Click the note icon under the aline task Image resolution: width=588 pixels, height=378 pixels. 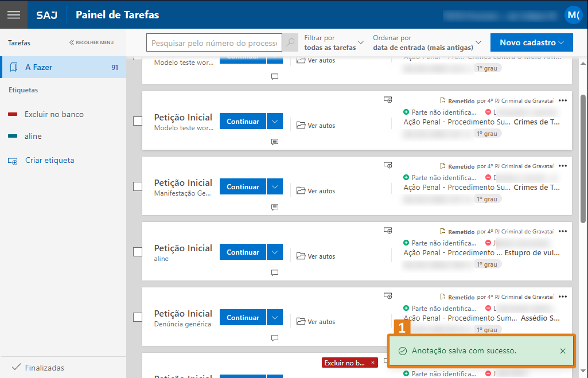275,272
